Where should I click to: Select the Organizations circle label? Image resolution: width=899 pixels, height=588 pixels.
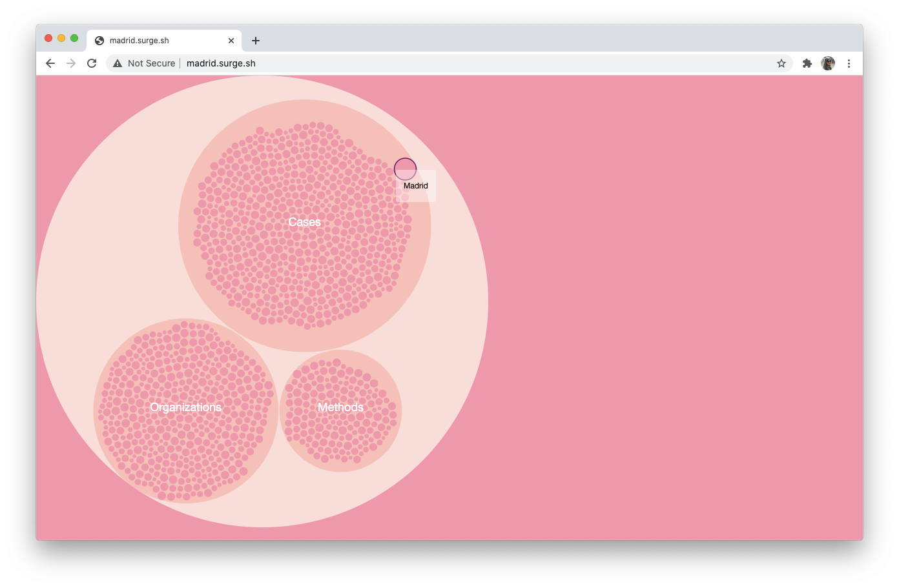coord(186,407)
